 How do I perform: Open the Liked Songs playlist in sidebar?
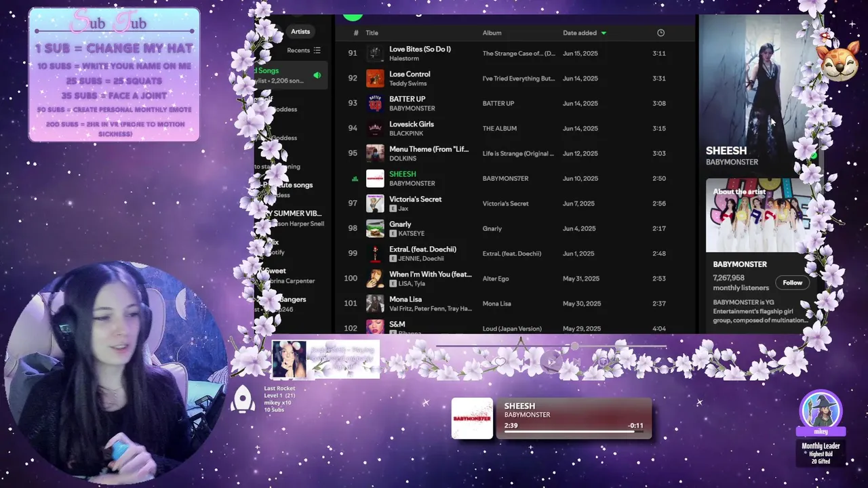coord(290,75)
